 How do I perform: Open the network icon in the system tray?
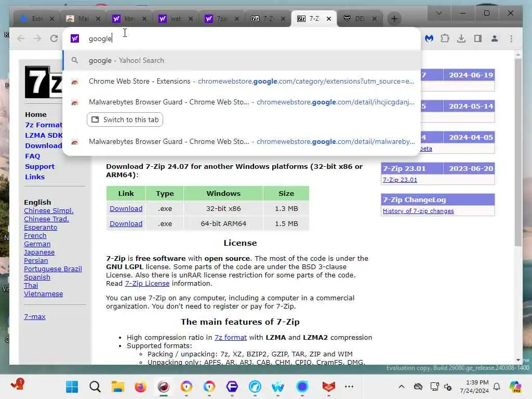[x=434, y=387]
